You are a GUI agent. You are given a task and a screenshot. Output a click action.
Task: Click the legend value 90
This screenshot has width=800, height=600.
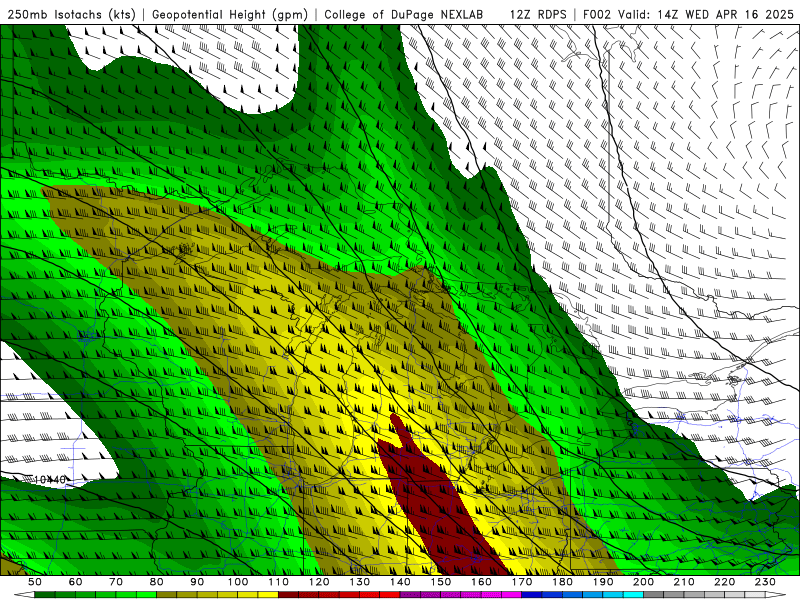click(197, 582)
